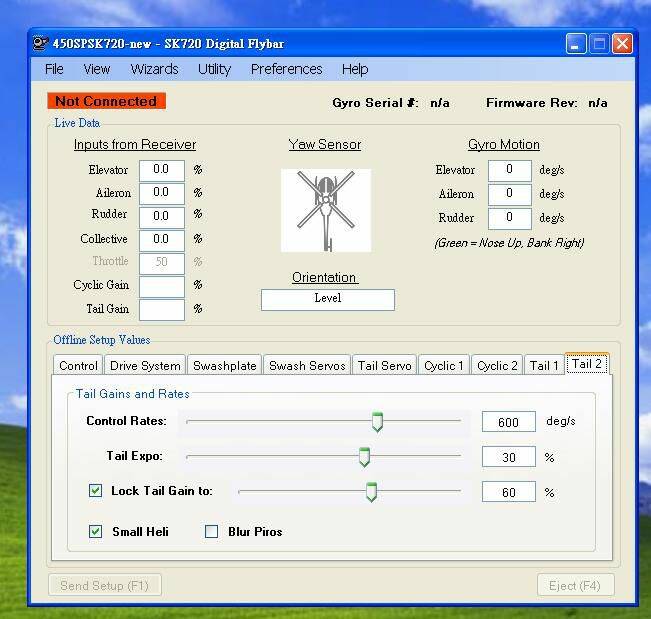This screenshot has height=619, width=651.
Task: Click the Gyro Motion Aileron deg/s field
Action: tap(509, 194)
